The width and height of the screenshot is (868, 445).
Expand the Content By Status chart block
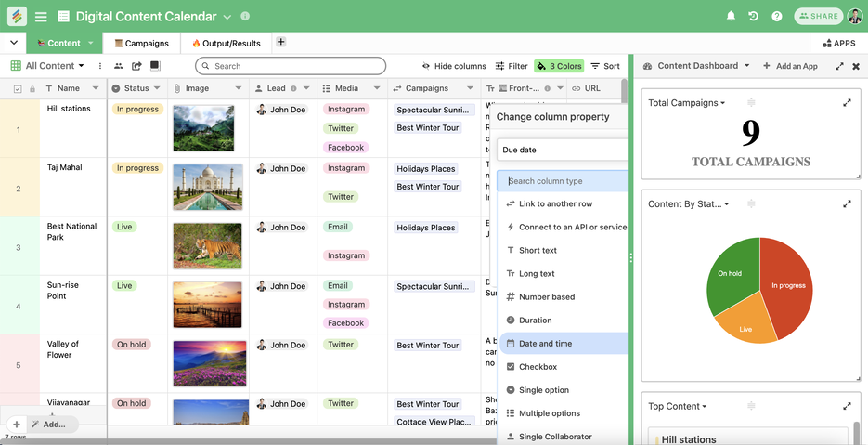click(847, 204)
